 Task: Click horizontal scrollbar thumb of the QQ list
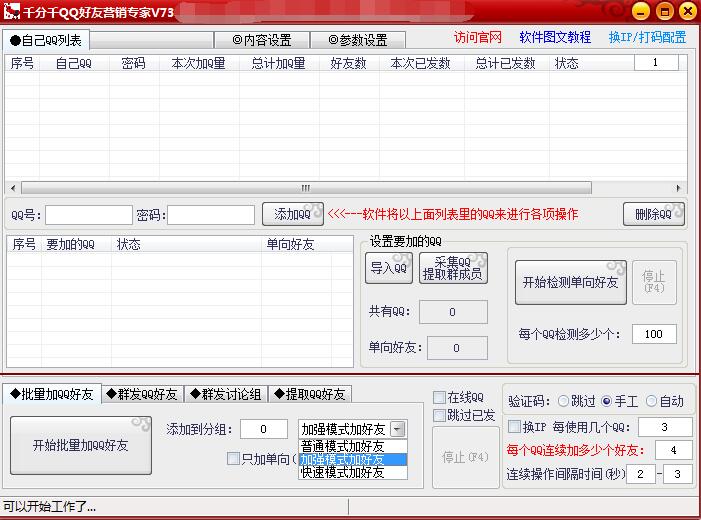(306, 188)
